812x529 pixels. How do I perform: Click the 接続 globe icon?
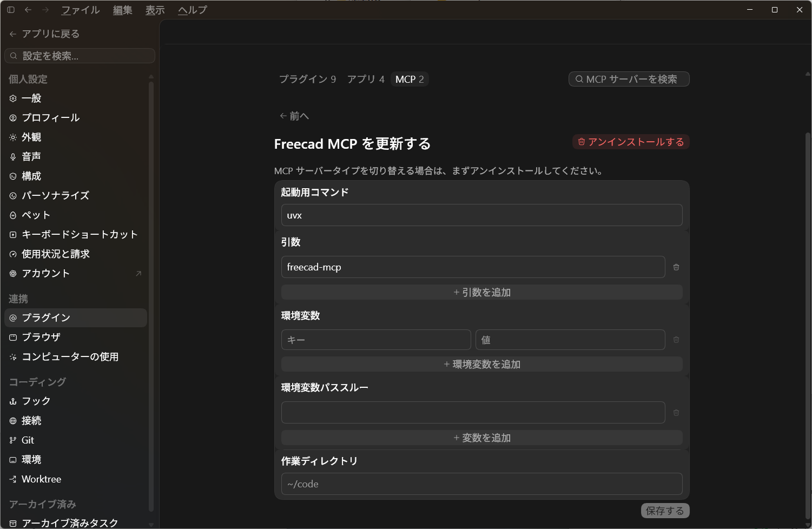(x=13, y=420)
